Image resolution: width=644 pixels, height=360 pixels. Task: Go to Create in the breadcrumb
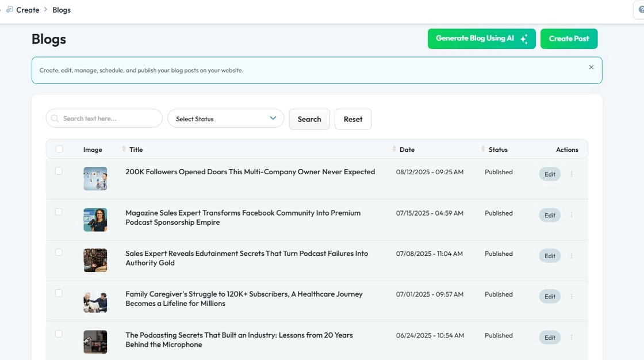click(x=28, y=10)
